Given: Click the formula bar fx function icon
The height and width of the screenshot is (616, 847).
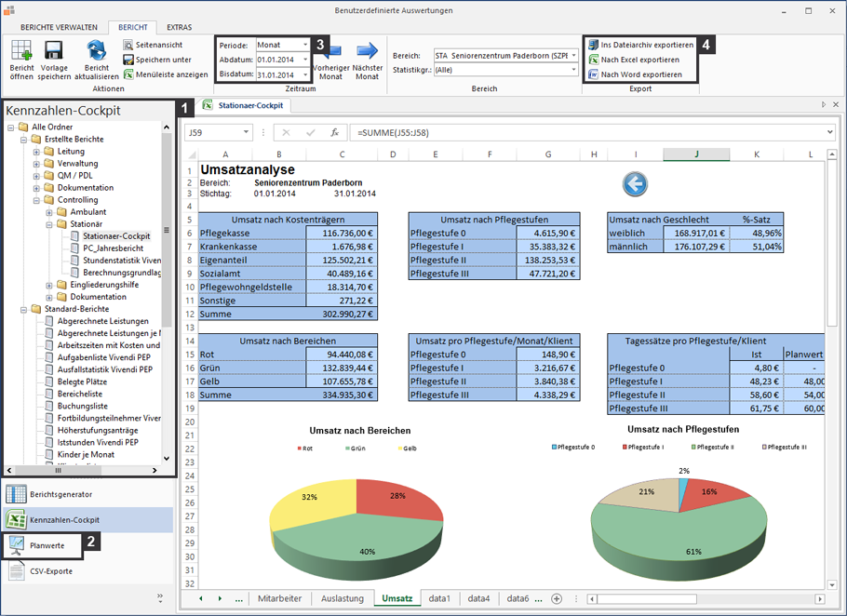Looking at the screenshot, I should (x=335, y=132).
